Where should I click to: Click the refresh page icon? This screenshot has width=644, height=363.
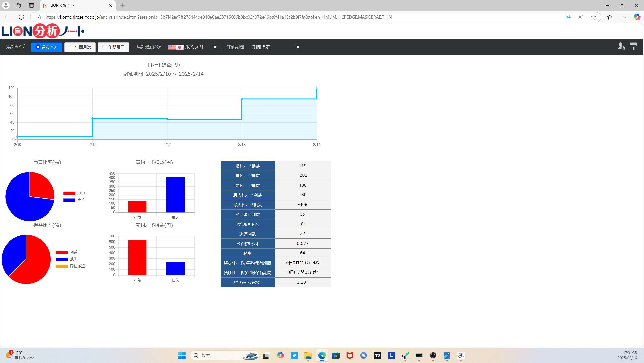click(x=21, y=17)
